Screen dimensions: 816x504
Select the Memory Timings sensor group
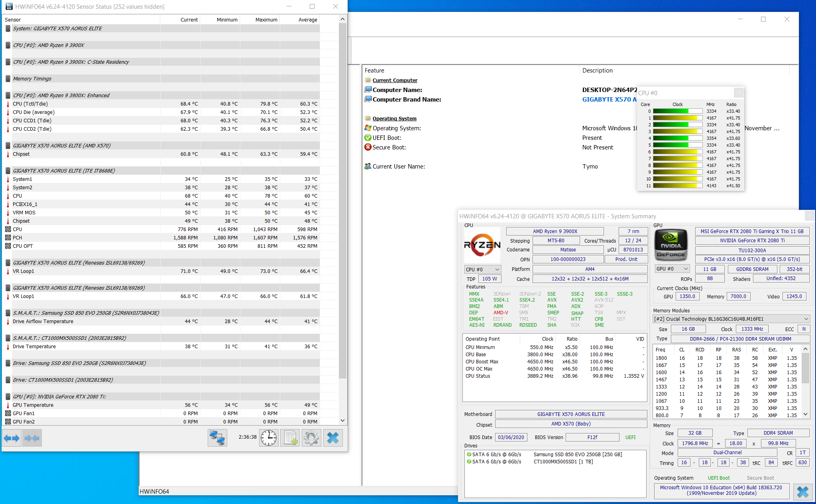click(32, 78)
